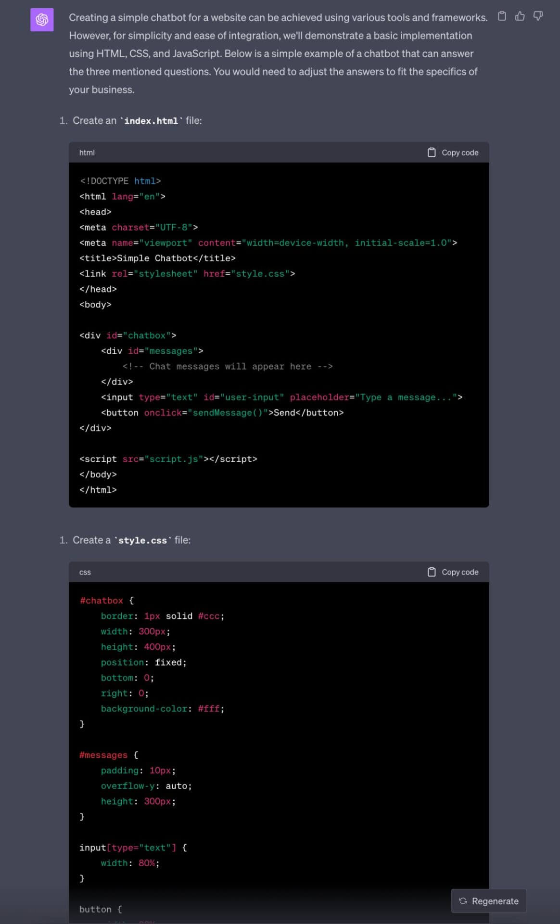Viewport: 560px width, 924px height.
Task: Click the thumbs up icon
Action: (x=520, y=16)
